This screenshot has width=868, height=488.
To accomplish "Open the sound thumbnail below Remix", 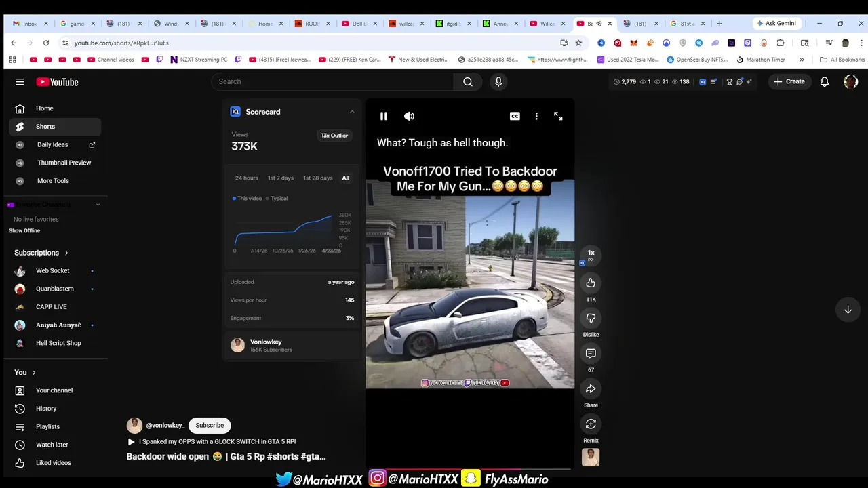I will tap(591, 457).
